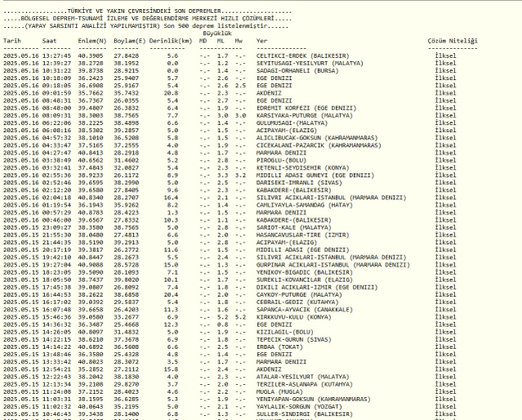Image resolution: width=522 pixels, height=420 pixels.
Task: Select location 'YAYLALIK-SORGUN (YOZGAT)'
Action: (299, 407)
